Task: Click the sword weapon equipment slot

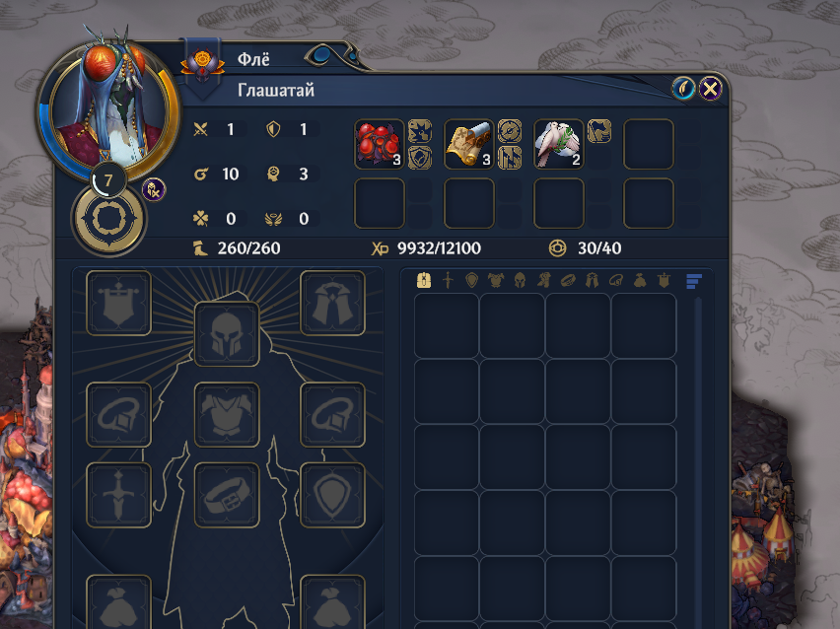Action: 119,495
